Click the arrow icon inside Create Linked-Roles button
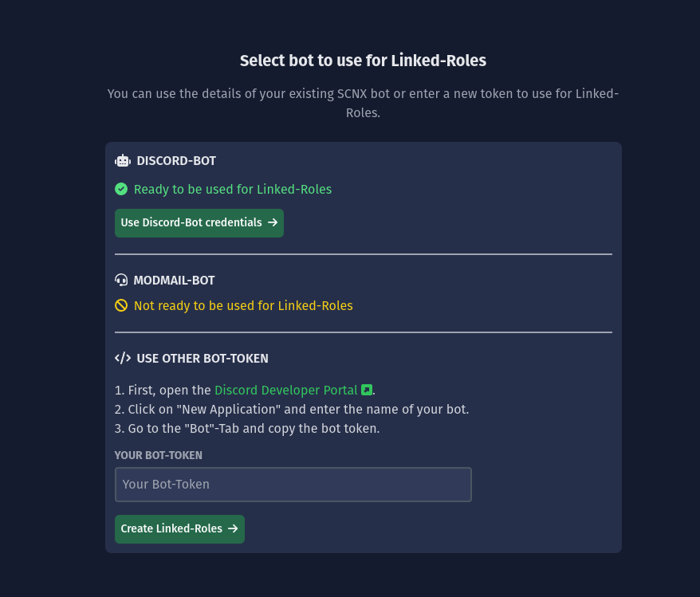Image resolution: width=700 pixels, height=597 pixels. point(233,528)
